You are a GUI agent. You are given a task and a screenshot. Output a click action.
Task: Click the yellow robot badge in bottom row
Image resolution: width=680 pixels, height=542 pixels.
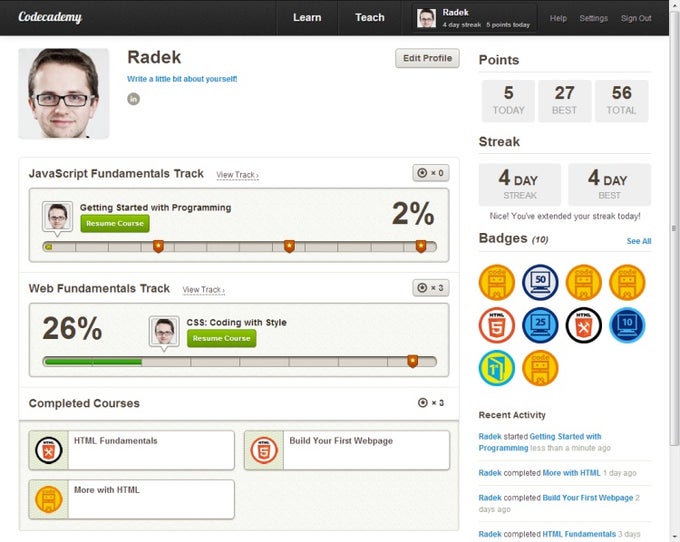point(540,368)
